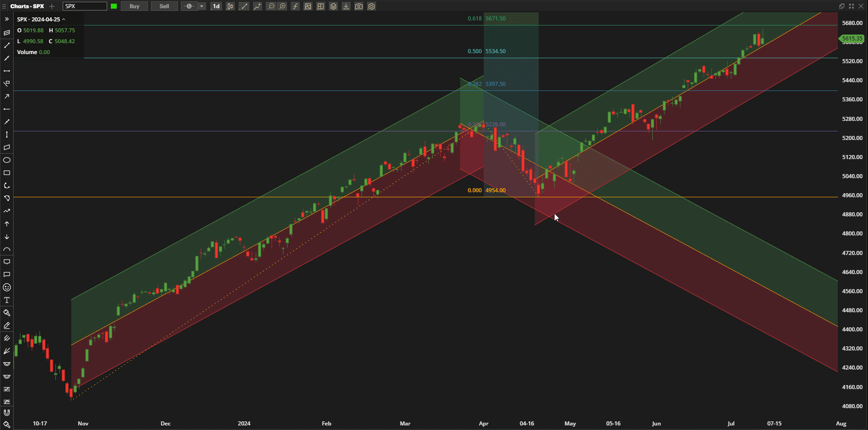Viewport: 868px width, 430px height.
Task: Click the SPX symbol input field
Action: pyautogui.click(x=85, y=6)
